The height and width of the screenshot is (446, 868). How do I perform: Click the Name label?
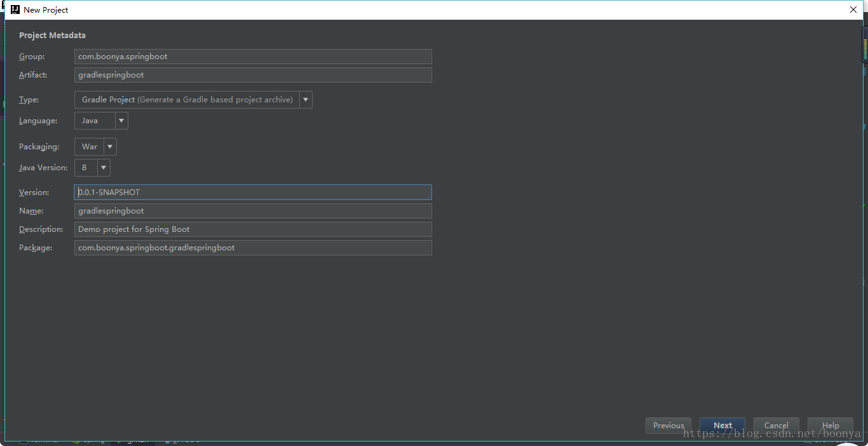(31, 211)
